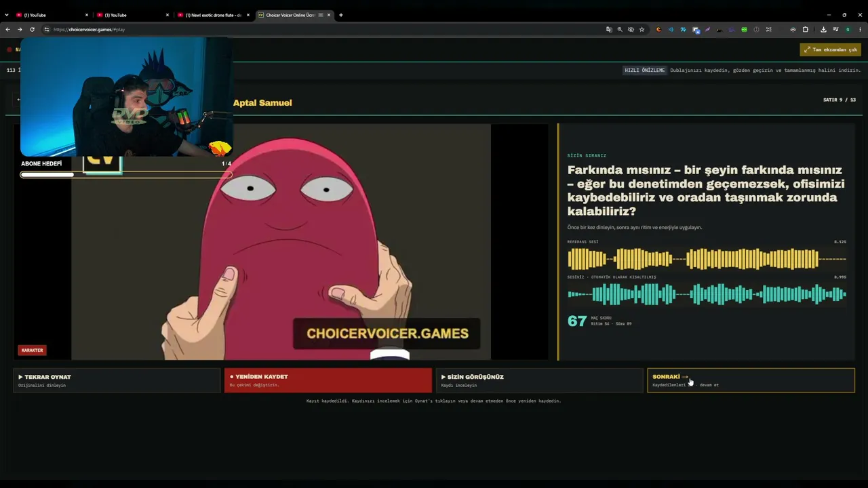This screenshot has height=488, width=868.
Task: Click Yeniden Kaydet to re-record
Action: [x=328, y=380]
